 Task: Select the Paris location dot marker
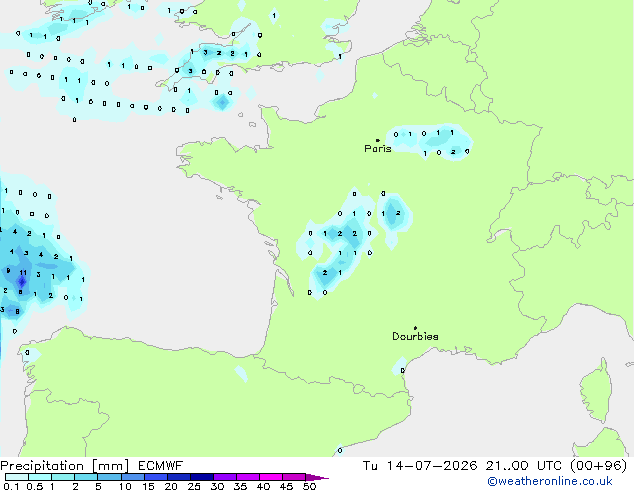pyautogui.click(x=378, y=140)
